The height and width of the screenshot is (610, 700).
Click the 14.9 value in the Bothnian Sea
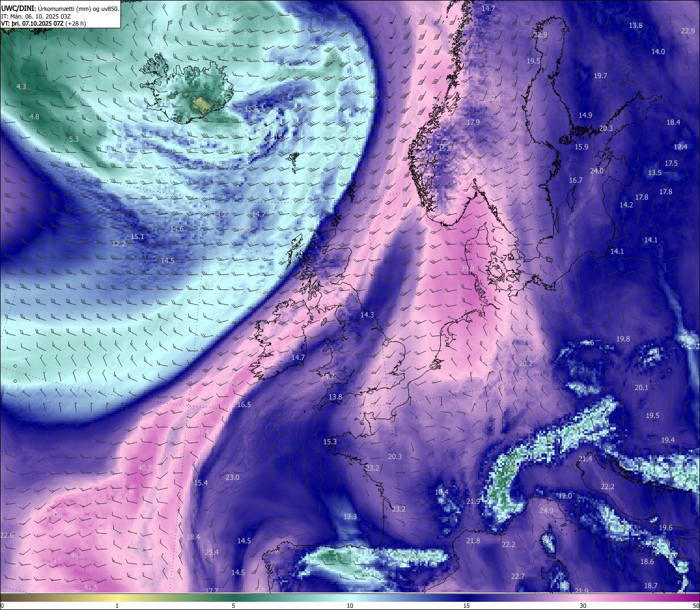point(586,115)
